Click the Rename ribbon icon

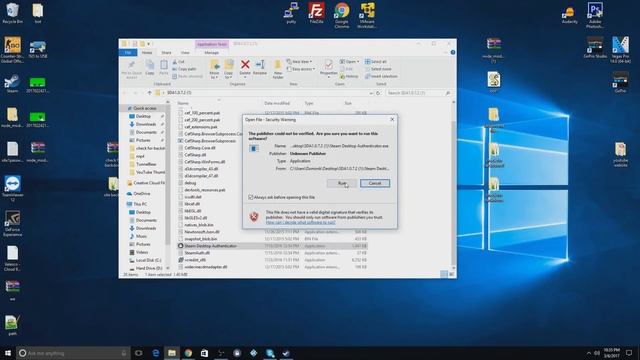coord(260,67)
